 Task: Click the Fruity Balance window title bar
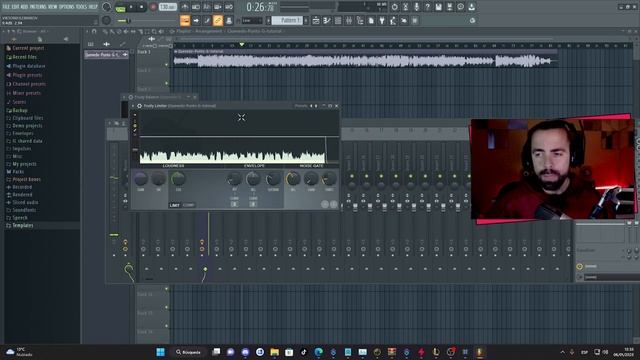click(x=160, y=97)
